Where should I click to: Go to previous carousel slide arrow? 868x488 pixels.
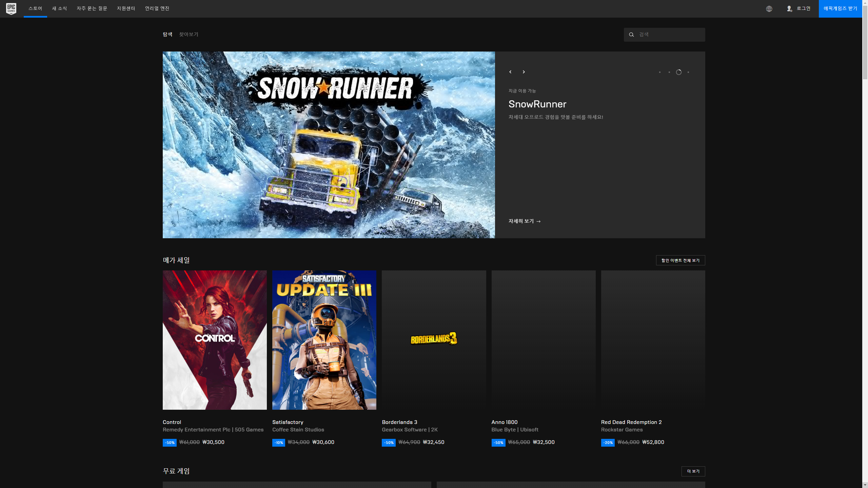click(510, 72)
